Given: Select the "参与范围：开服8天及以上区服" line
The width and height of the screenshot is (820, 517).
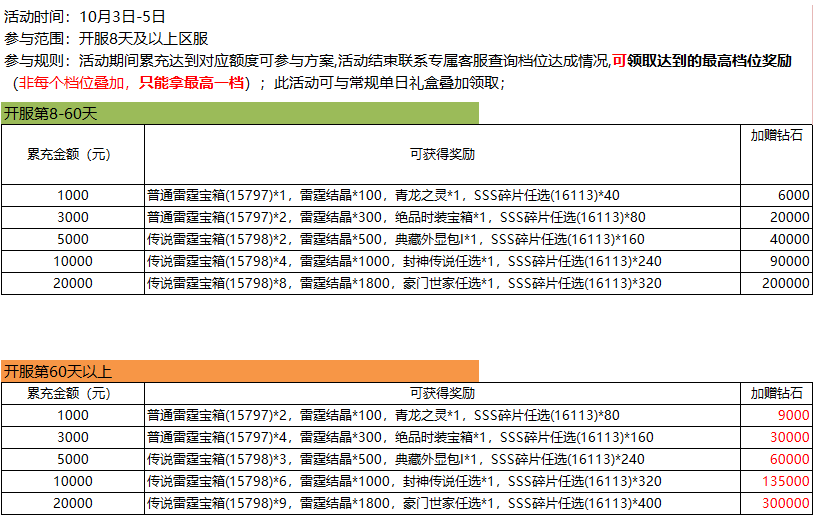Looking at the screenshot, I should click(106, 39).
